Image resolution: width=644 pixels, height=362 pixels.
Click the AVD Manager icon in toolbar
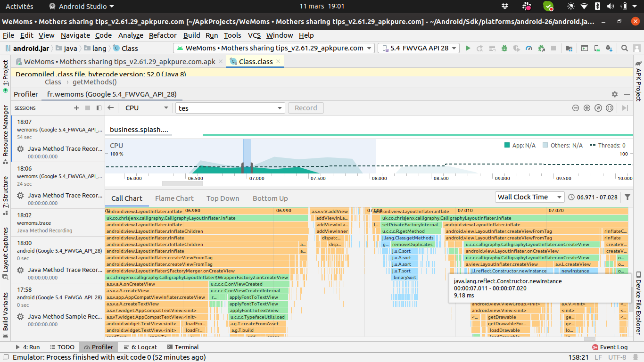[597, 48]
